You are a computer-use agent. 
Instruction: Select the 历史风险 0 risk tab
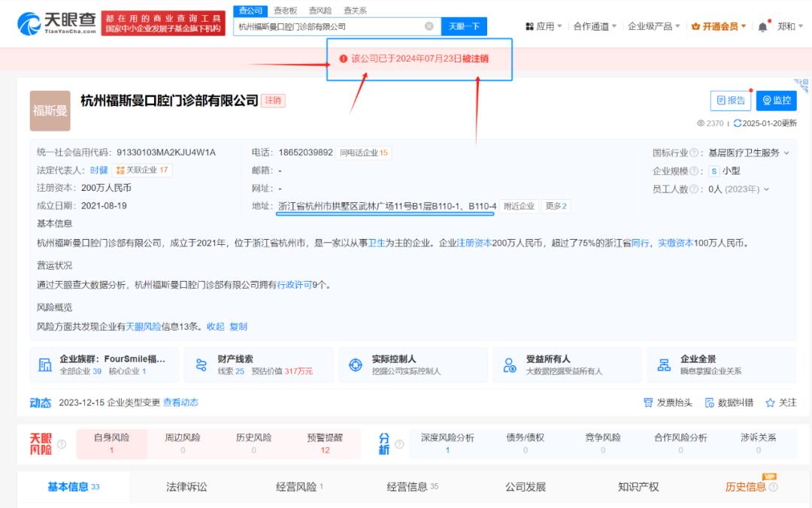[254, 444]
